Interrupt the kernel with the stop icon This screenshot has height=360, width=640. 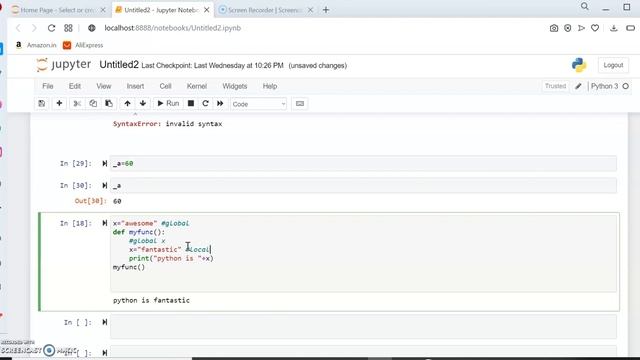click(x=191, y=104)
